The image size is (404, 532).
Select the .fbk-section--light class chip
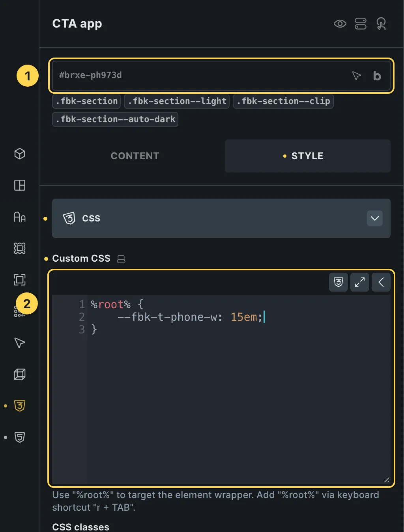(177, 101)
